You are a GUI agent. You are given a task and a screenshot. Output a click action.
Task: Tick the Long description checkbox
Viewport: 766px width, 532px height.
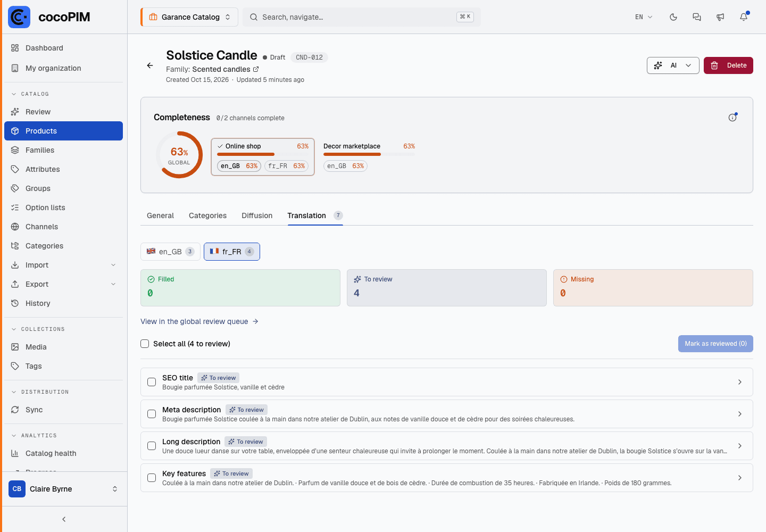tap(152, 446)
